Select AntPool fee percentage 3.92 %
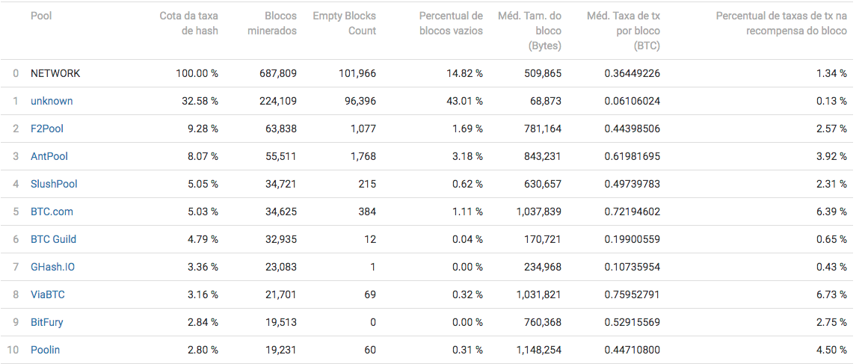 click(832, 156)
